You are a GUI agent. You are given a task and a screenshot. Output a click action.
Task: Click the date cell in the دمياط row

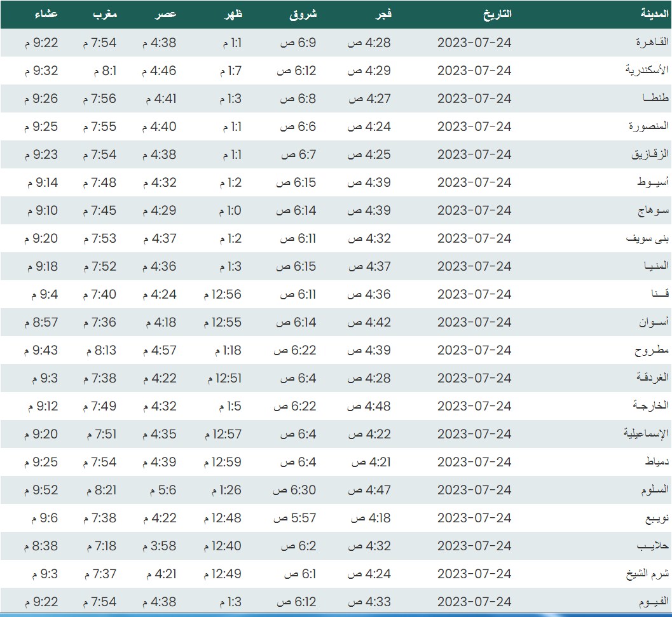point(474,462)
